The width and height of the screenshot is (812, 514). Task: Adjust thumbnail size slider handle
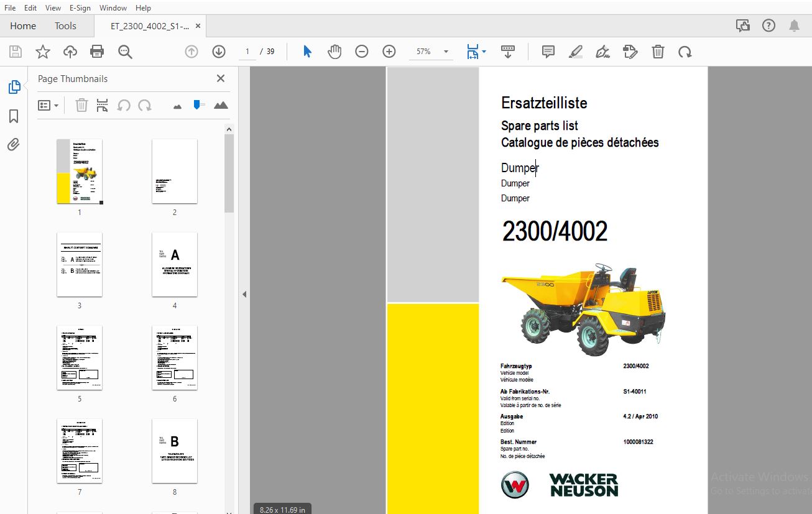(198, 104)
